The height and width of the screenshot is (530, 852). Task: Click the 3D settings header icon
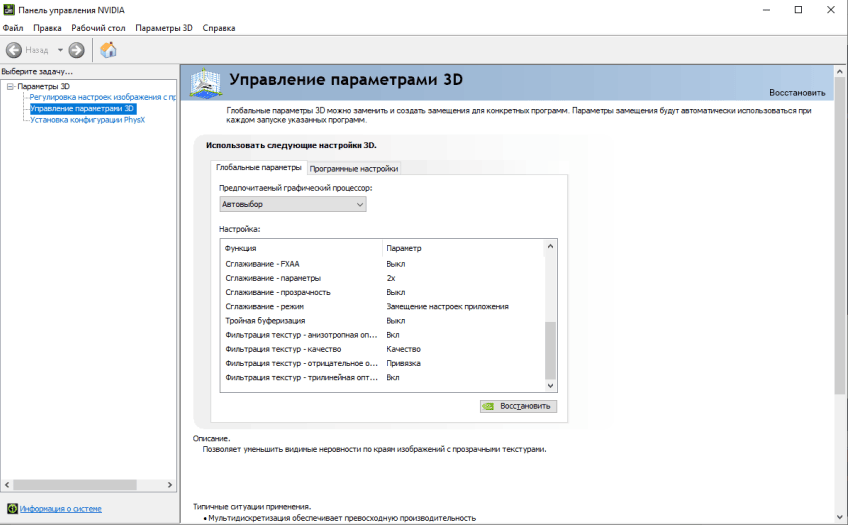[205, 84]
